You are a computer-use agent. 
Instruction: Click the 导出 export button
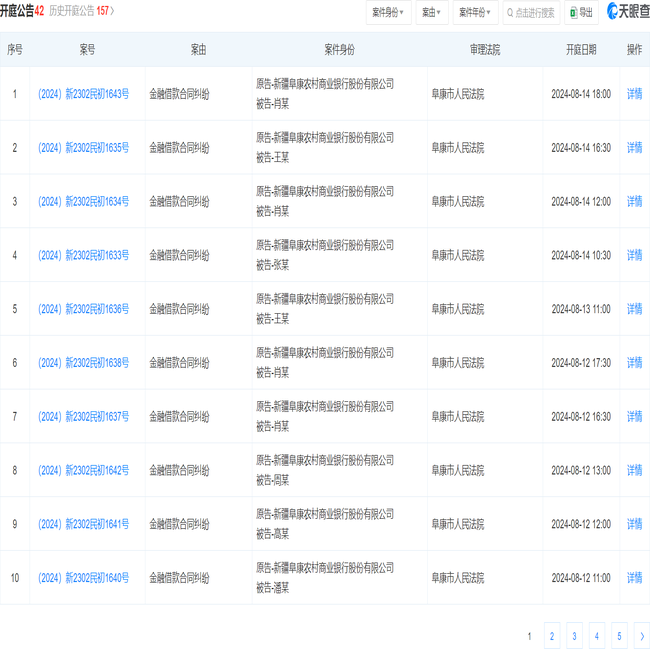coord(581,12)
